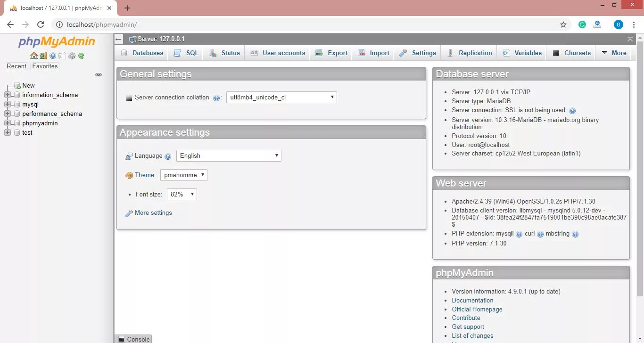
Task: Click the blue 'a' extension icon
Action: point(597,24)
